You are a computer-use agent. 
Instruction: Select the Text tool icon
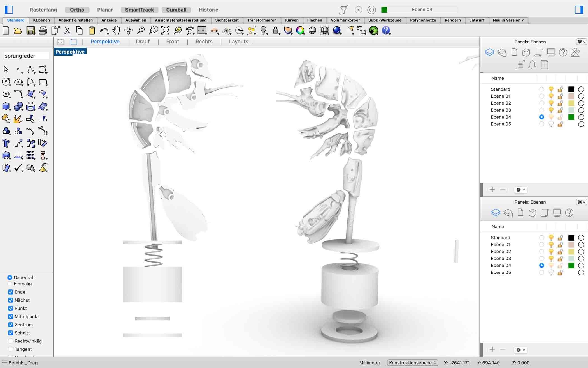point(6,143)
